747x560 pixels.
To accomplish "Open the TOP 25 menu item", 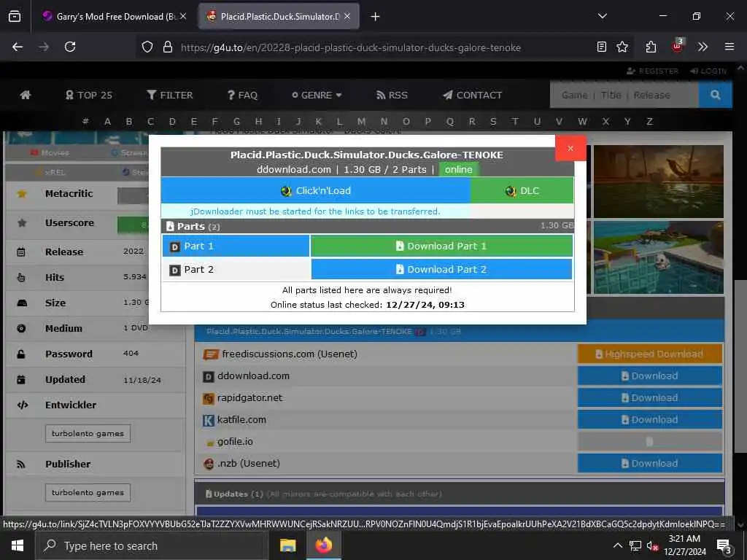I will tap(89, 96).
